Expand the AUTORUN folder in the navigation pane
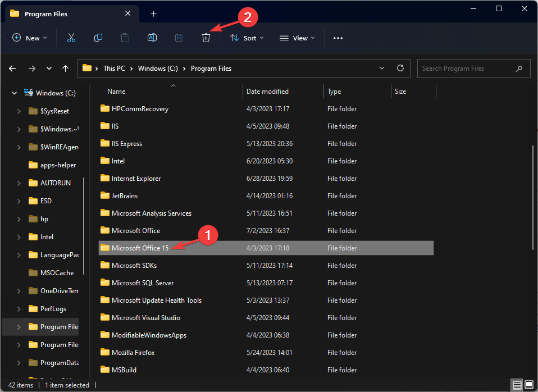The image size is (538, 392). point(17,183)
